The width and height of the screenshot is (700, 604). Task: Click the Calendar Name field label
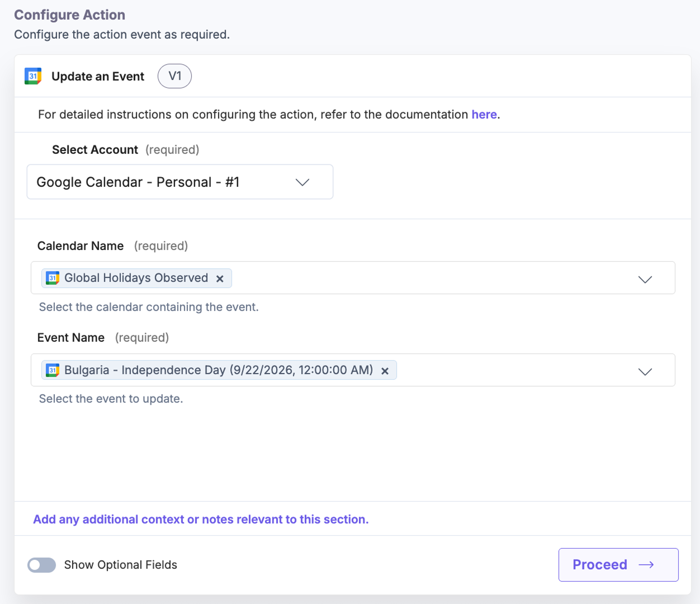click(x=80, y=246)
